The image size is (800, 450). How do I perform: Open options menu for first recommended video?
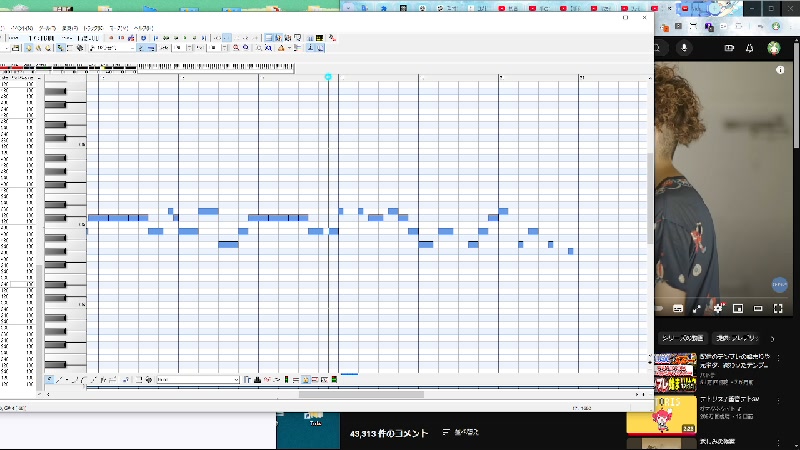tap(779, 359)
